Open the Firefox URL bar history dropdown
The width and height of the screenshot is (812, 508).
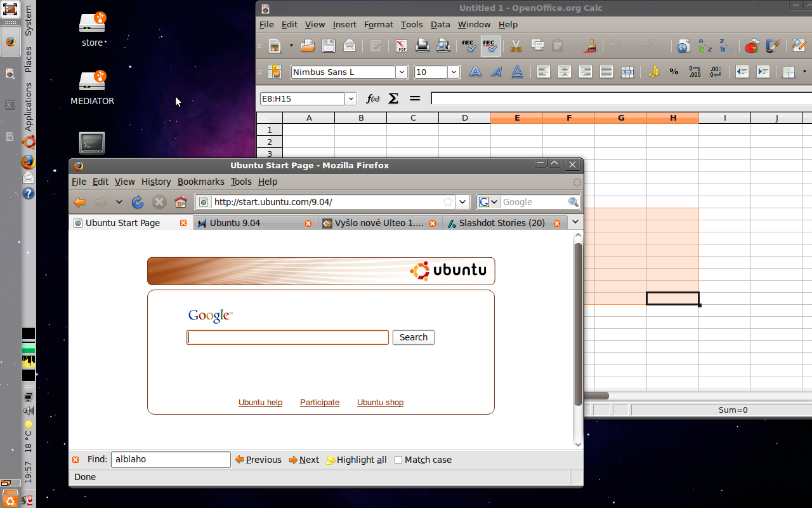coord(463,202)
